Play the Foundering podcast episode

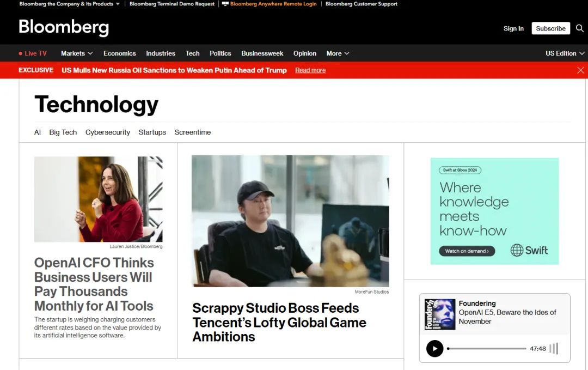[x=434, y=348]
